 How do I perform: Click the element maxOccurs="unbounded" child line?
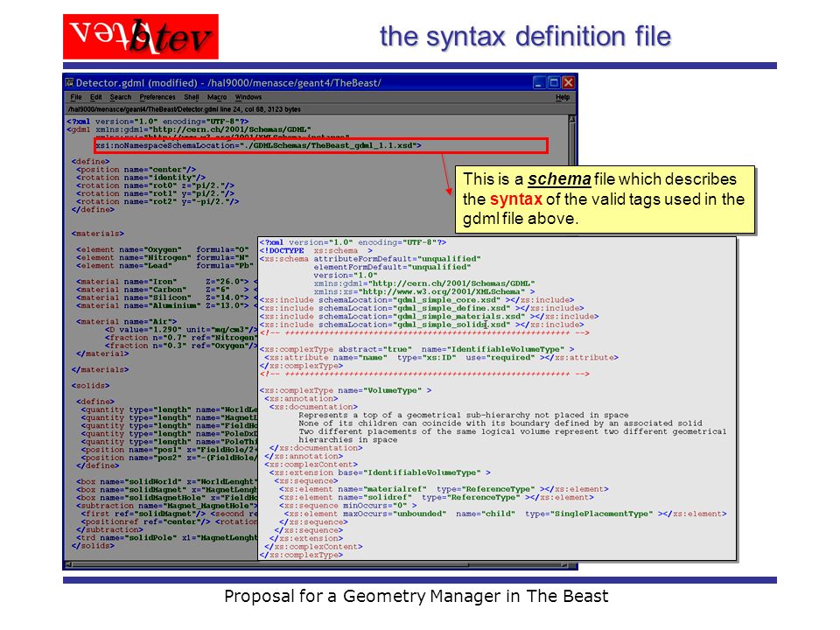click(505, 514)
